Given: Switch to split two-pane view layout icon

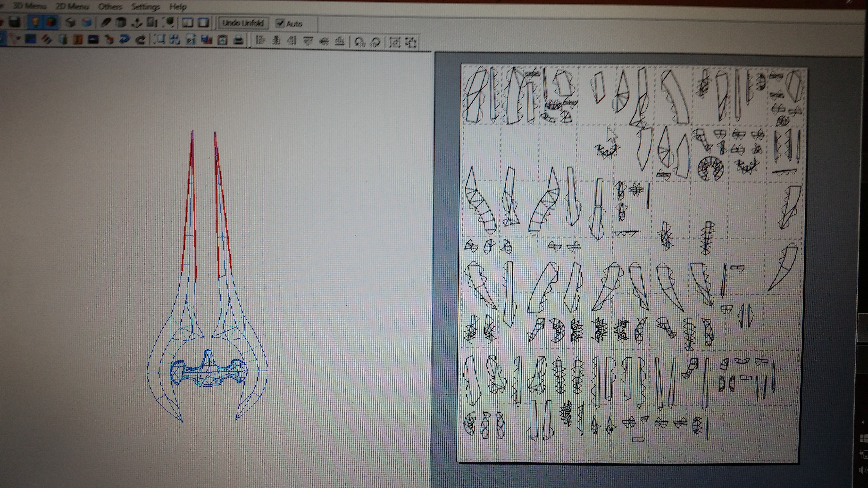Looking at the screenshot, I should click(x=187, y=23).
